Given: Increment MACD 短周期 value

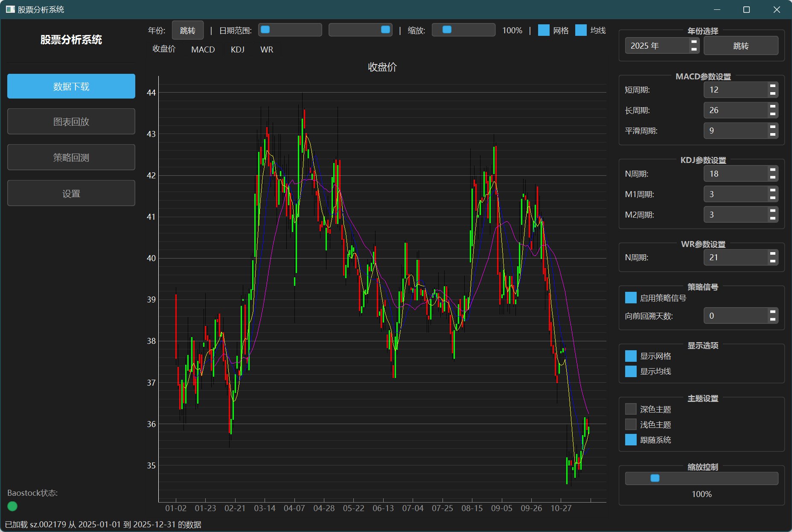Looking at the screenshot, I should click(x=772, y=86).
